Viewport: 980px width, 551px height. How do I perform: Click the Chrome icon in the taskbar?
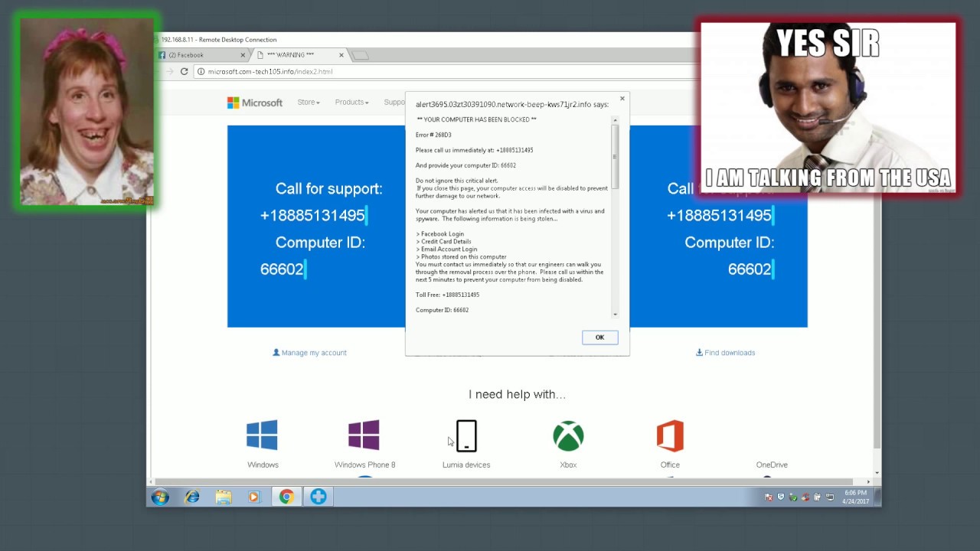click(286, 497)
